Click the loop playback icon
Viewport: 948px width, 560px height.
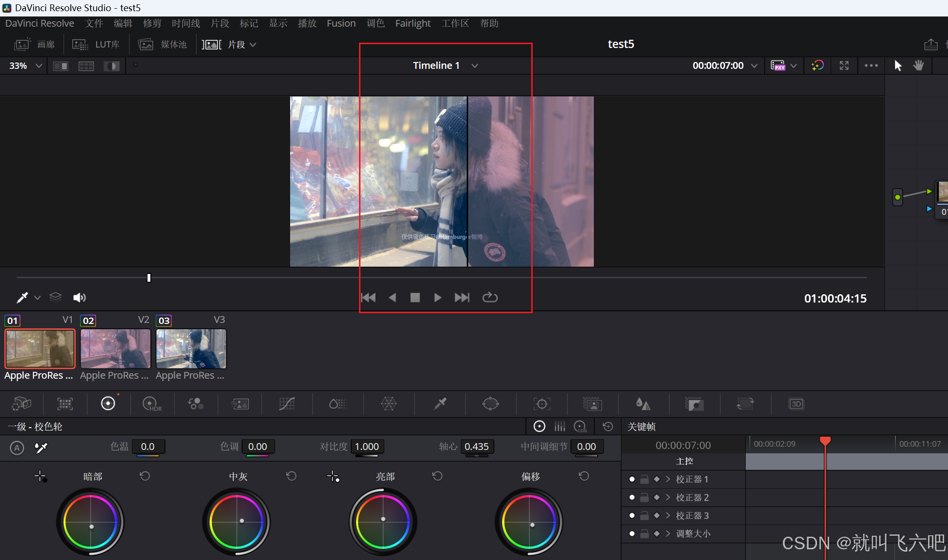point(490,297)
